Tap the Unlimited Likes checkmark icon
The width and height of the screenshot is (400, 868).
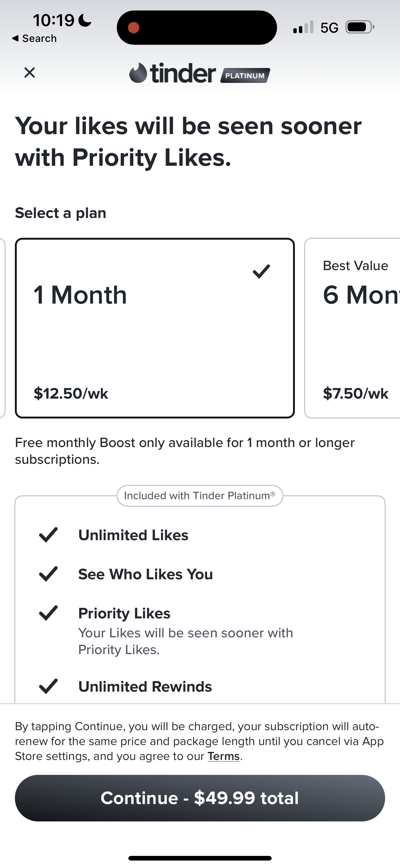[x=48, y=535]
